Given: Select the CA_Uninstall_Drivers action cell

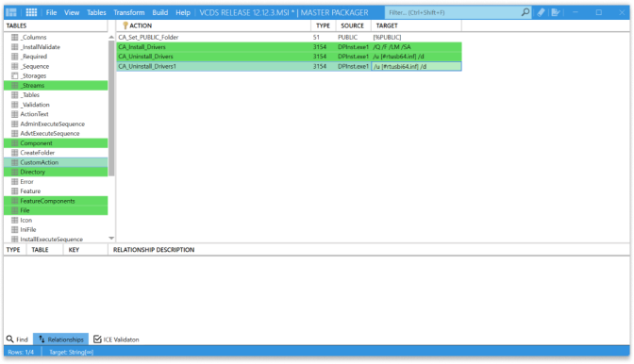Looking at the screenshot, I should point(214,57).
